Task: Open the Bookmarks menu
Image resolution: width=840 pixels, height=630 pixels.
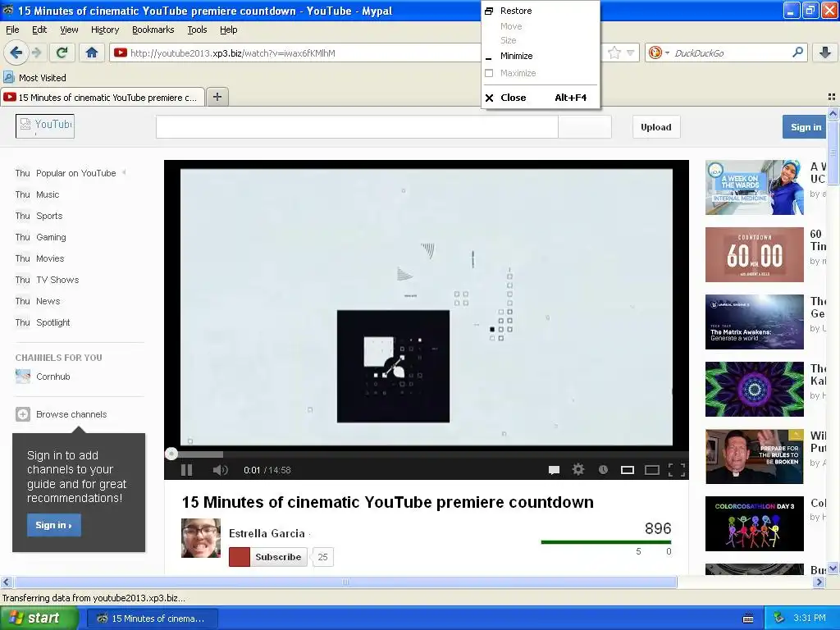Action: click(x=153, y=30)
